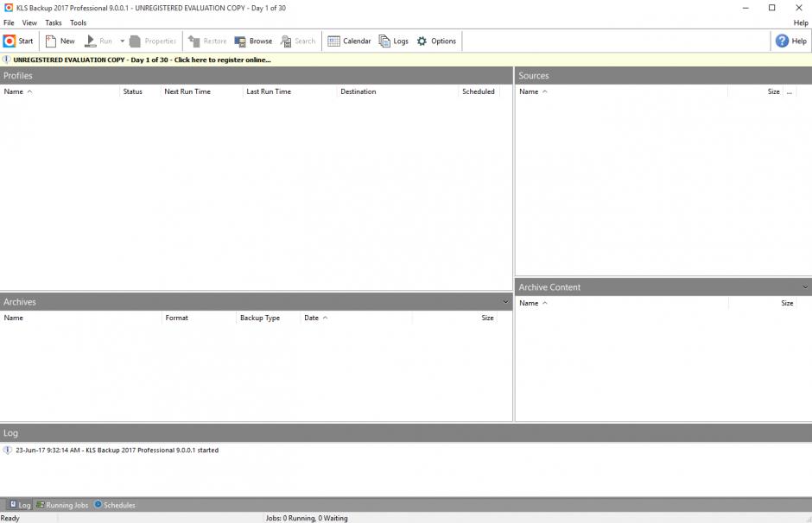Viewport: 812px width, 523px height.
Task: Click the info icon on log entry
Action: click(x=7, y=450)
